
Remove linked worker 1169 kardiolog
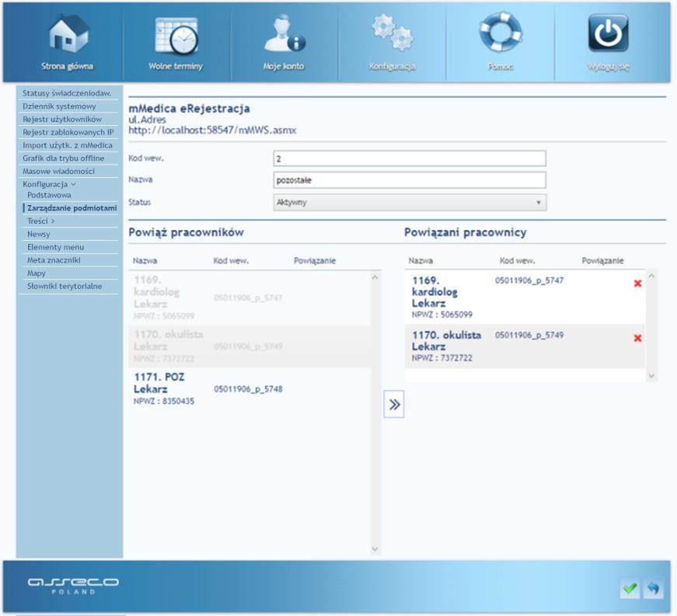tap(637, 284)
